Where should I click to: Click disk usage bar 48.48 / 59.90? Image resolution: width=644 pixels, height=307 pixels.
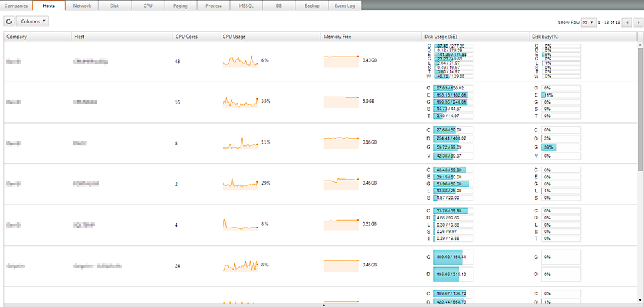453,169
